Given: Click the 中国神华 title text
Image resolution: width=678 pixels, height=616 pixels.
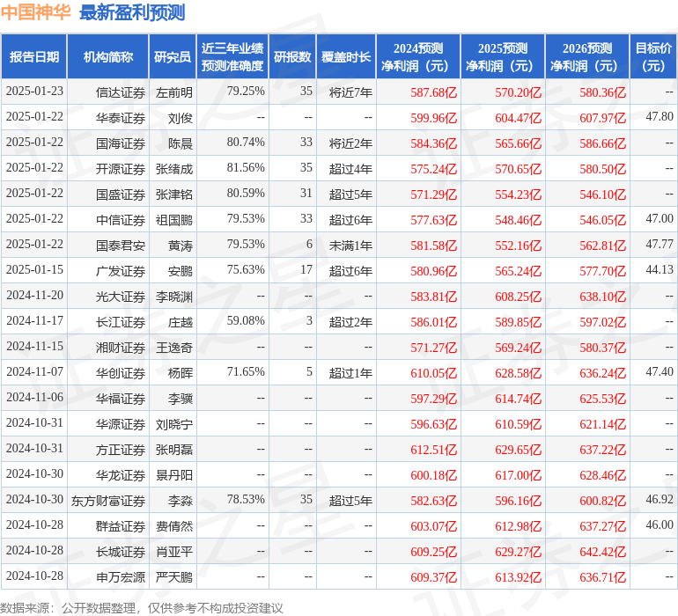Looking at the screenshot, I should coord(35,12).
